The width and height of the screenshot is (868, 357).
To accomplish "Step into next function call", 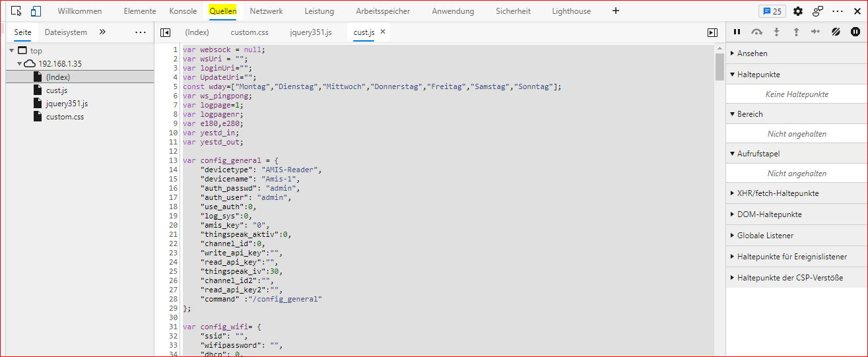I will click(776, 32).
